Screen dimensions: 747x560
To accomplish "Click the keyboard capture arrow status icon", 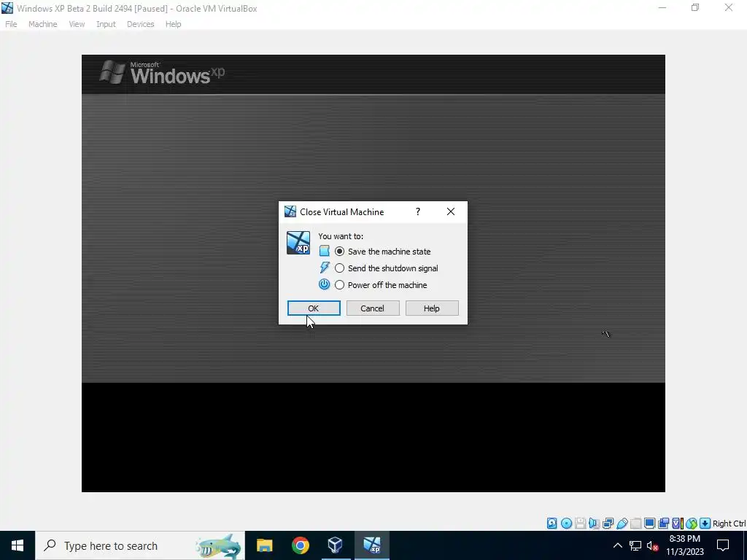I will pos(705,524).
